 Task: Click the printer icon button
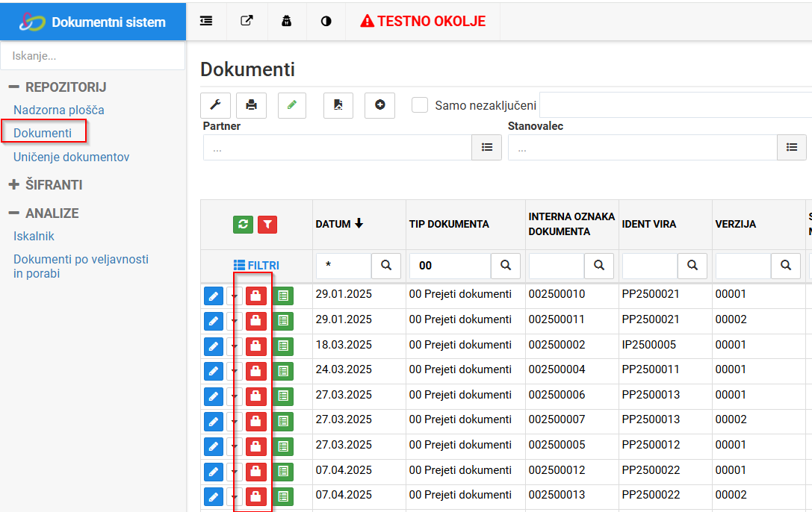pos(251,105)
